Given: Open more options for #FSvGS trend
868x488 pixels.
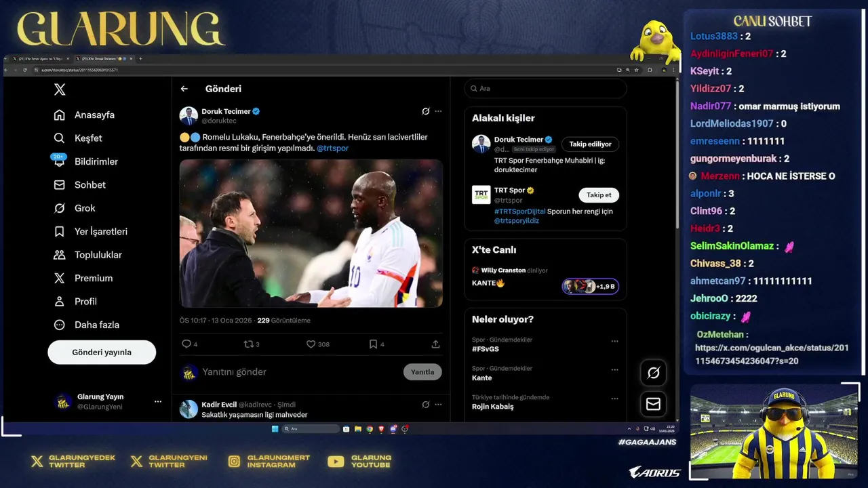Looking at the screenshot, I should point(614,341).
